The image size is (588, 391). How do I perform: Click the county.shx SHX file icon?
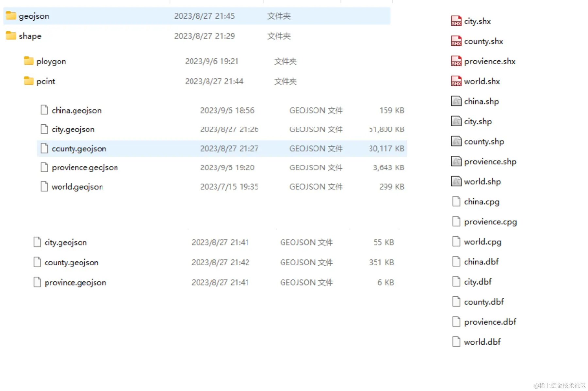pyautogui.click(x=456, y=41)
